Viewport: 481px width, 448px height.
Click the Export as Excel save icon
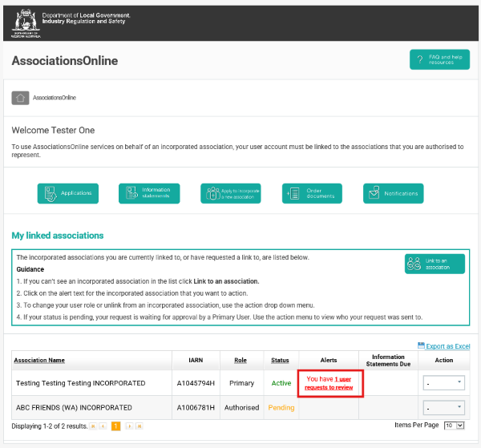point(421,345)
